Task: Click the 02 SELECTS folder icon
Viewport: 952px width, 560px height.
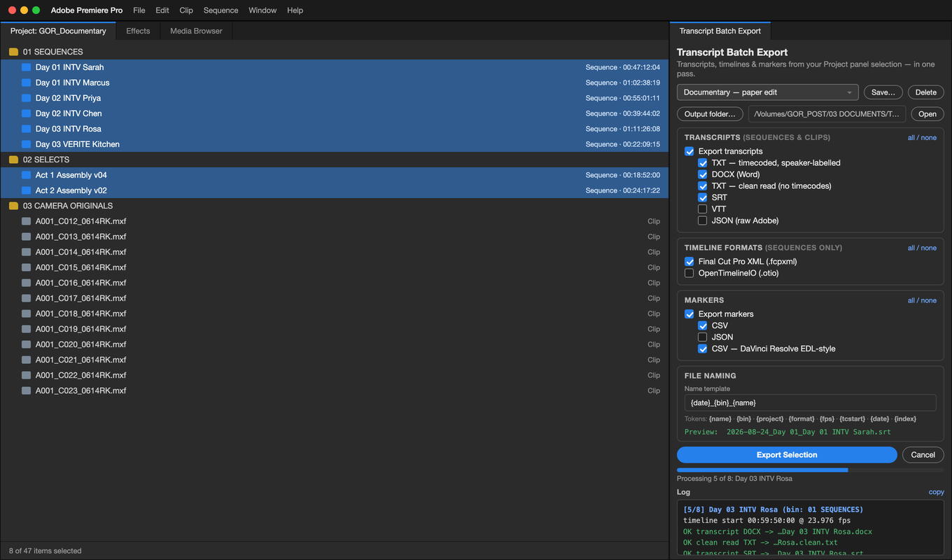Action: [x=13, y=160]
